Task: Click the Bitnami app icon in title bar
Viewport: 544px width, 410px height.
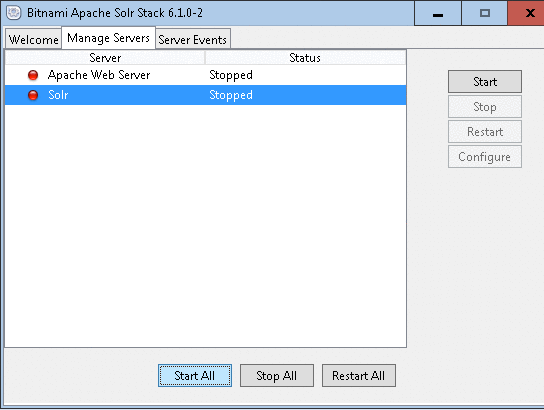Action: coord(14,12)
